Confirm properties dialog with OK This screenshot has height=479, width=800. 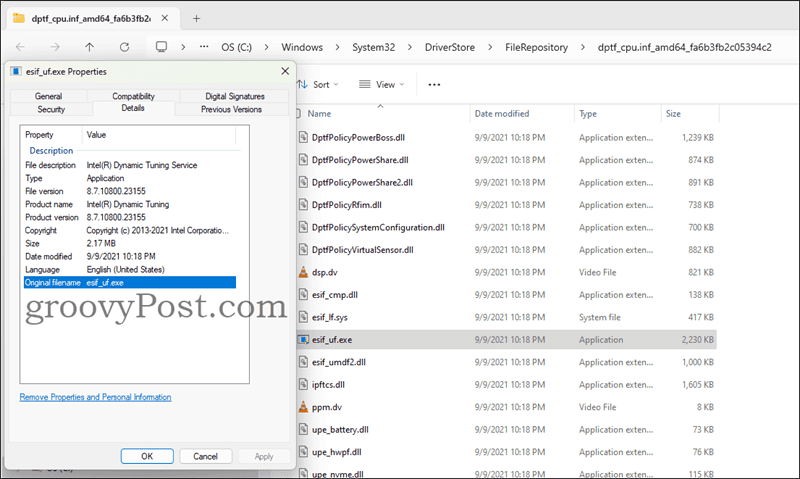(x=147, y=456)
